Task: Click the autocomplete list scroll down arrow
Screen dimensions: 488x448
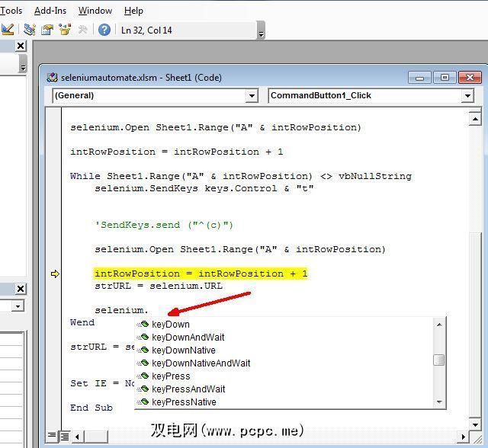Action: [x=439, y=402]
